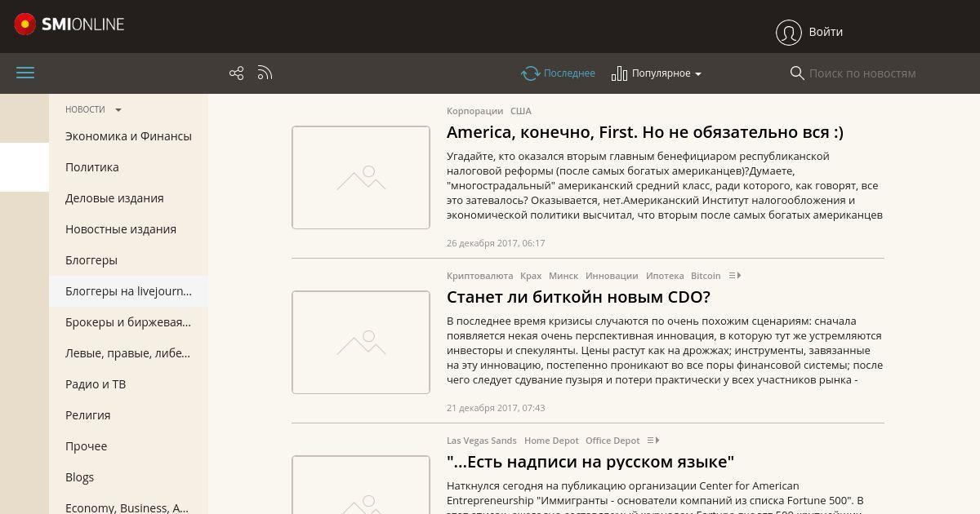
Task: Select the Радио и ТВ category
Action: coord(128,384)
